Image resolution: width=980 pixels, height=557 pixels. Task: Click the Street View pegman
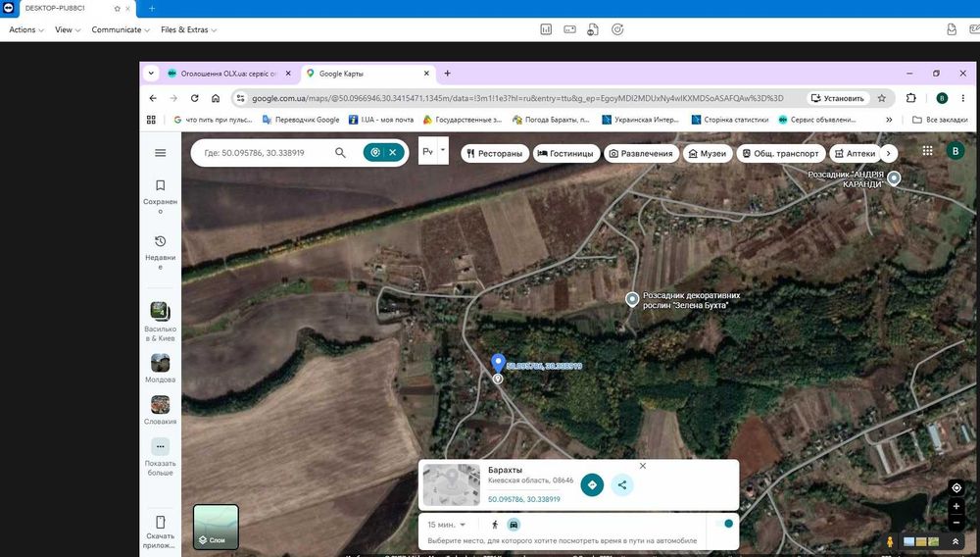[890, 542]
